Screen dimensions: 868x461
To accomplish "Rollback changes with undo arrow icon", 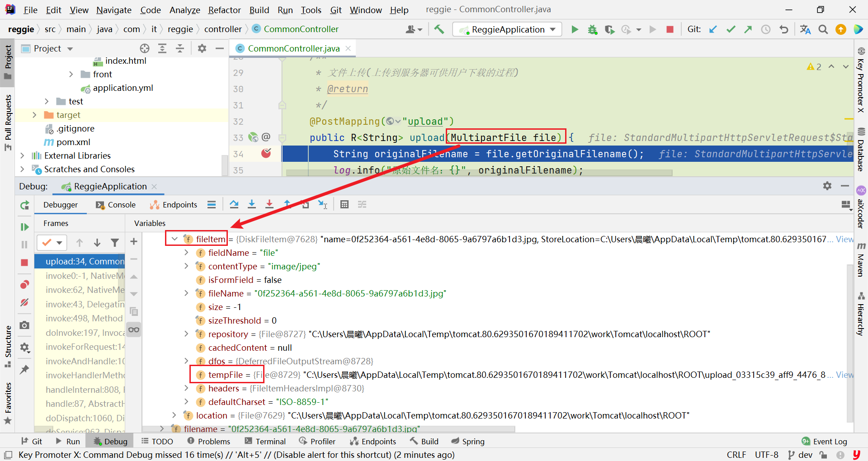I will (x=783, y=29).
